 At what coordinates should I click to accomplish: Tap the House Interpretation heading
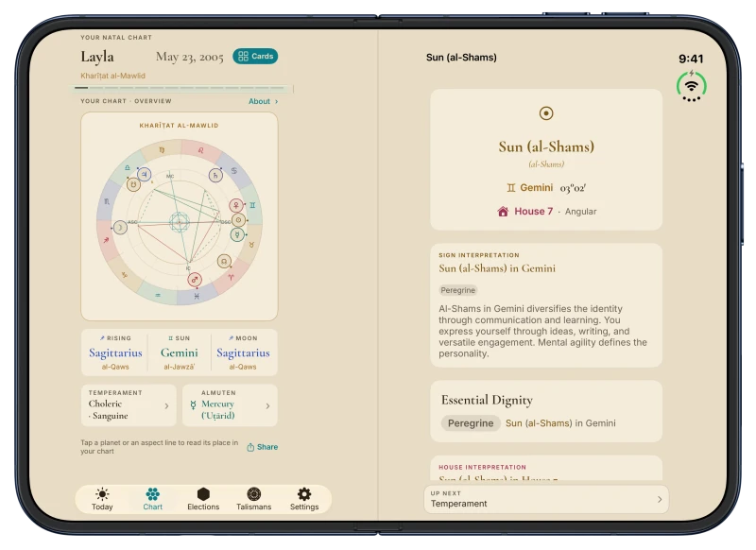482,467
